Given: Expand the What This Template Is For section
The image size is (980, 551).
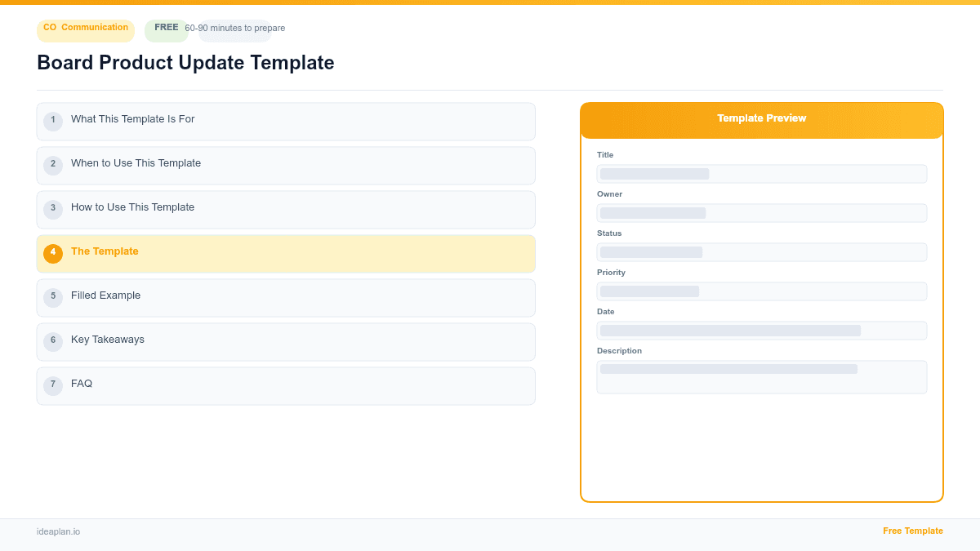Looking at the screenshot, I should click(286, 121).
